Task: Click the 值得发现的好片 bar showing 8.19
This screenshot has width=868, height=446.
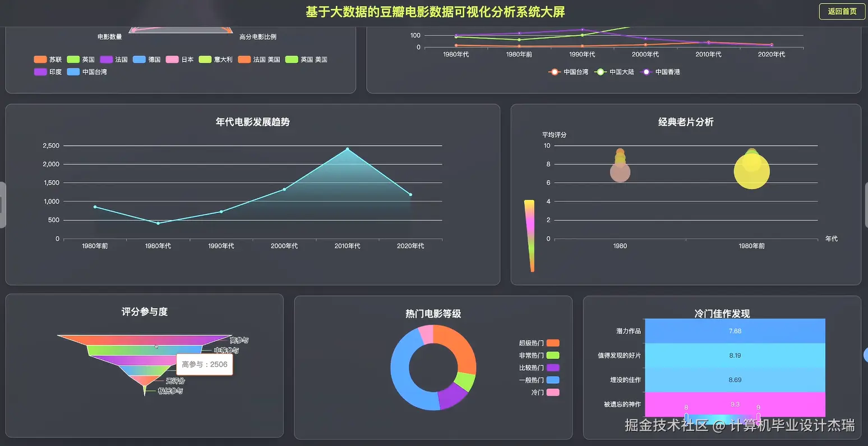Action: (735, 355)
